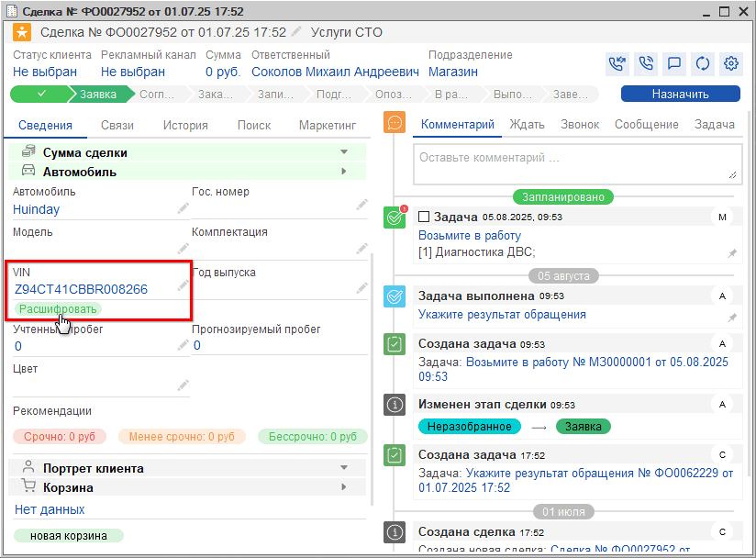This screenshot has height=558, width=756.
Task: Open the Звонок tab
Action: (580, 125)
